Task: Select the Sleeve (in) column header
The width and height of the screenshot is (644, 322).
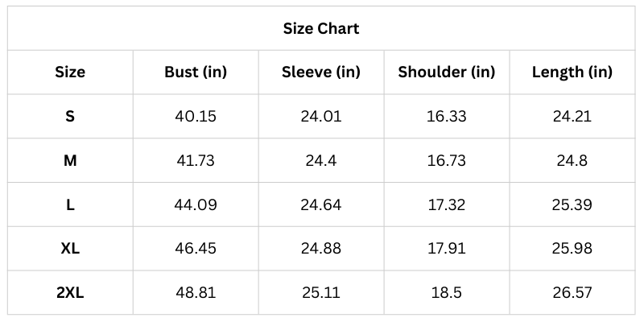Action: point(321,72)
